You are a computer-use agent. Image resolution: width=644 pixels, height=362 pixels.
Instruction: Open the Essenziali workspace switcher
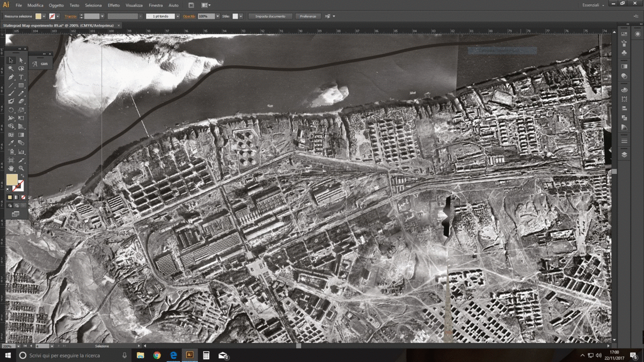click(x=593, y=5)
